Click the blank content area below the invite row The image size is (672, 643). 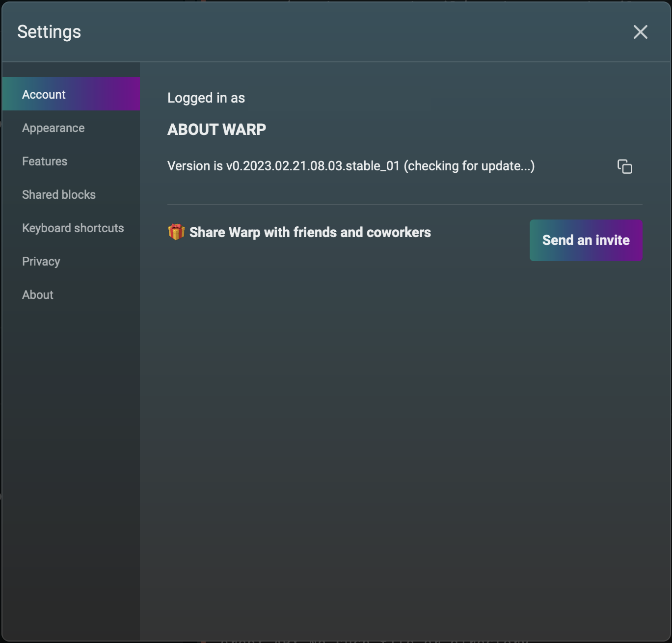(x=404, y=417)
